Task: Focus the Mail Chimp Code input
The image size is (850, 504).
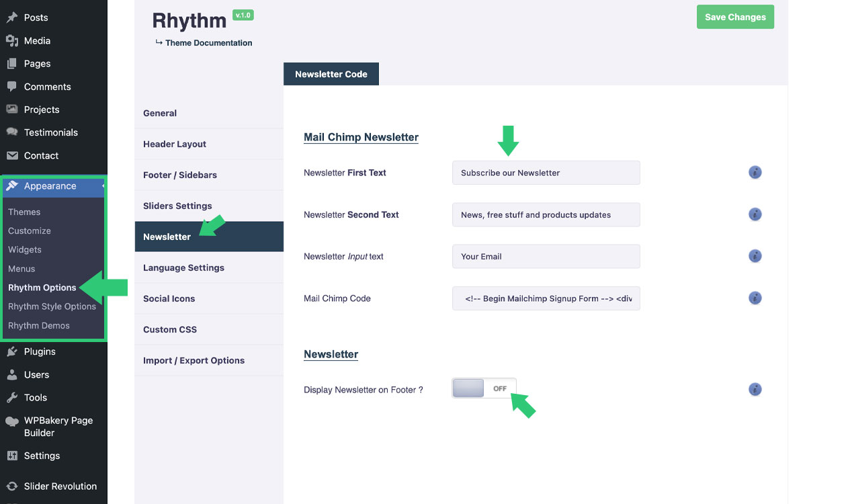Action: pos(546,298)
